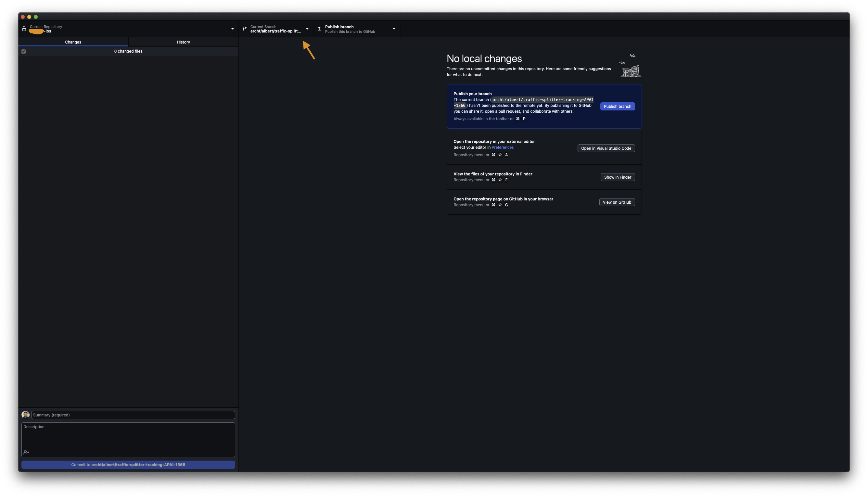The height and width of the screenshot is (496, 868).
Task: Click the repository lock icon
Action: click(24, 29)
